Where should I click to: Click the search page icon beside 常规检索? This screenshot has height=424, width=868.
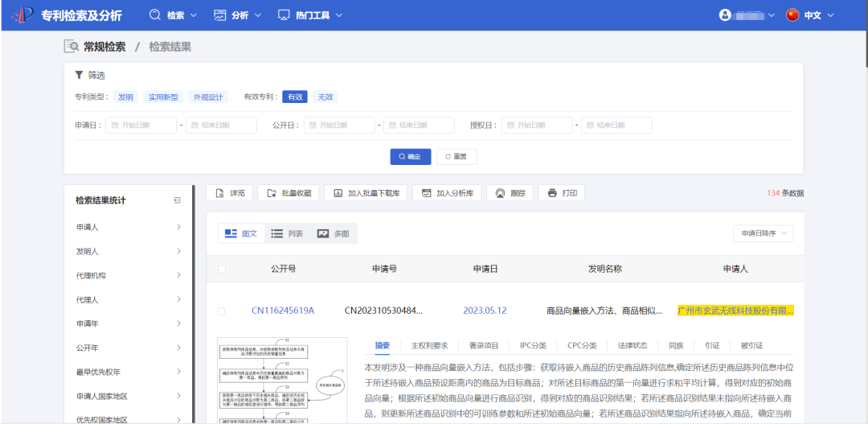71,47
